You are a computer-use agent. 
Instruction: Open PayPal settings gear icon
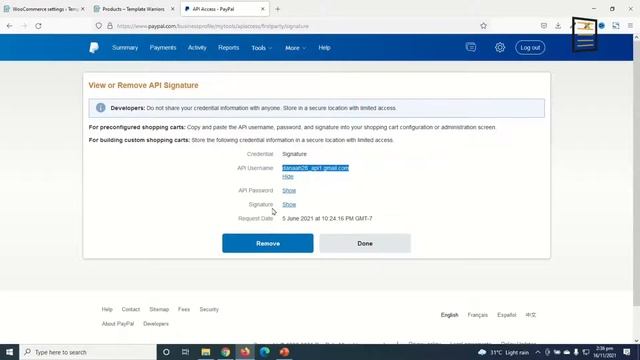point(500,48)
